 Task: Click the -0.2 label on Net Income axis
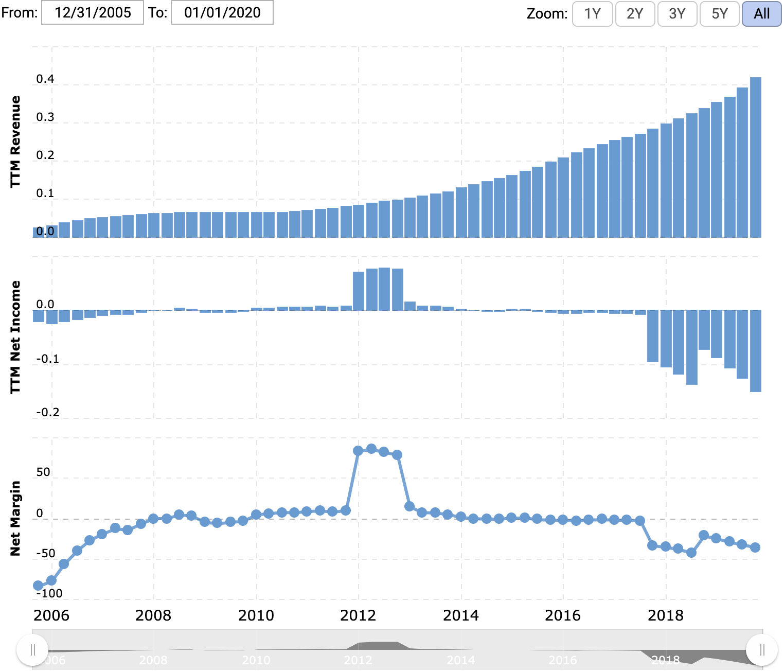tap(48, 412)
